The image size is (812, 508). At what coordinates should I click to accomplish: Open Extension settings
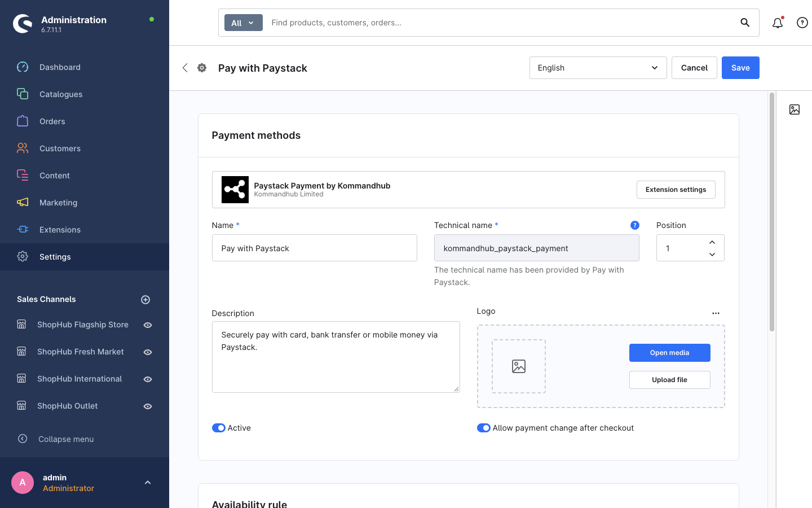[676, 190]
